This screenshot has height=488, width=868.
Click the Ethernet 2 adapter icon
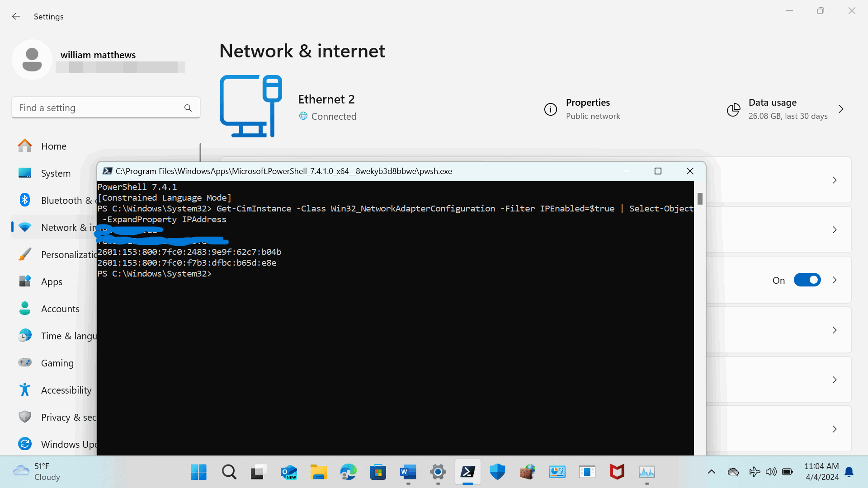[251, 107]
